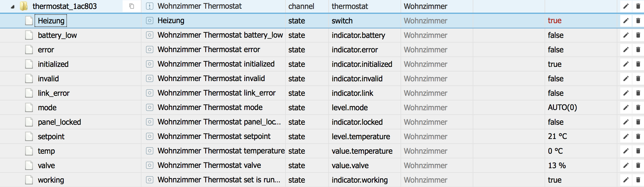The image size is (644, 187).
Task: Collapse the thermostat_1ac803 tree node
Action: (x=12, y=7)
